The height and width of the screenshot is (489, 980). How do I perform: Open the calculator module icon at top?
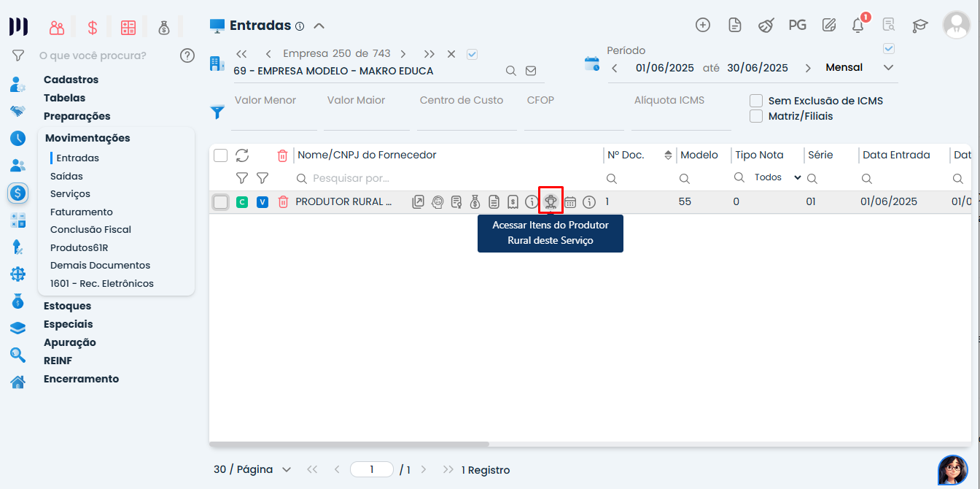tap(128, 28)
